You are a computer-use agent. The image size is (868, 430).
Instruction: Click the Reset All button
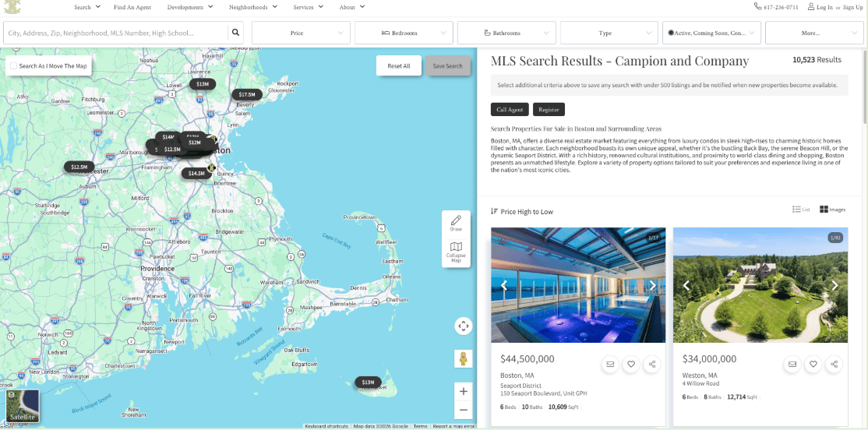click(399, 66)
